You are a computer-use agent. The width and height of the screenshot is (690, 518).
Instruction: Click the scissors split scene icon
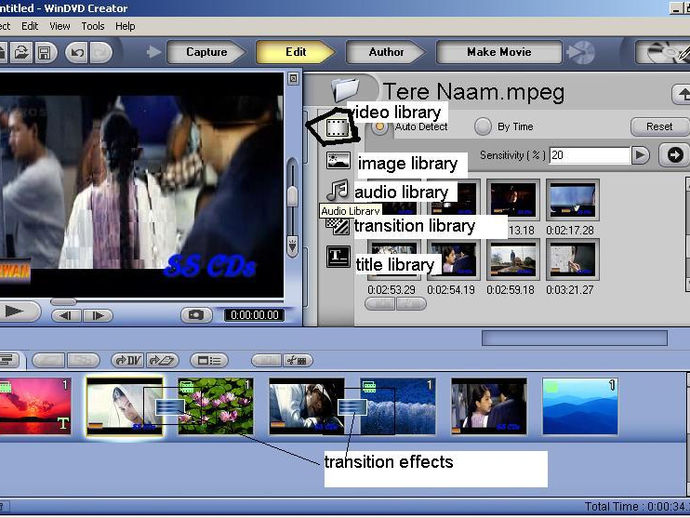(297, 361)
